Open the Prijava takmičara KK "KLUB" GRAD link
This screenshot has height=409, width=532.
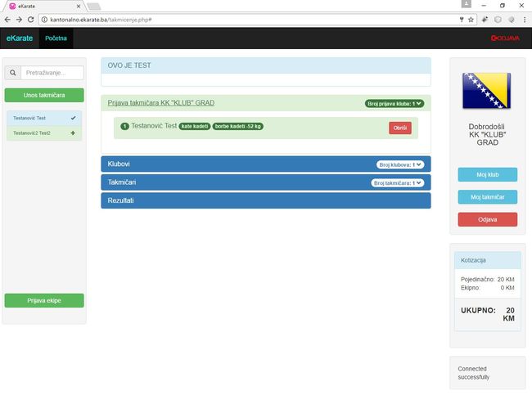(161, 103)
